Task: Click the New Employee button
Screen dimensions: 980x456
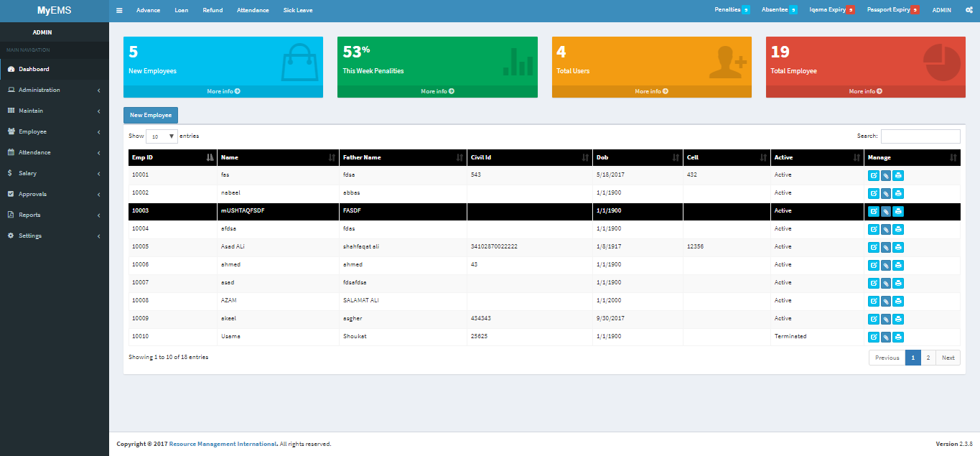Action: pyautogui.click(x=151, y=116)
